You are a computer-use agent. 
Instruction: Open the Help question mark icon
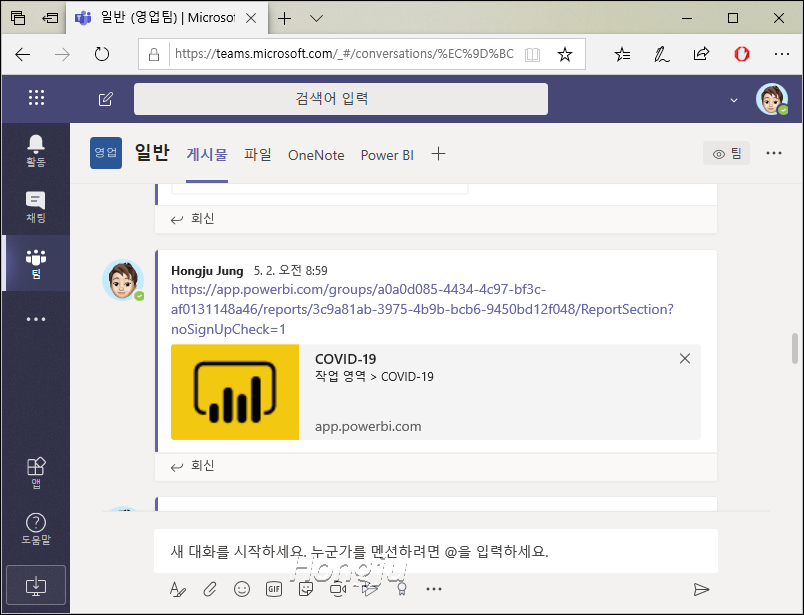pyautogui.click(x=36, y=529)
